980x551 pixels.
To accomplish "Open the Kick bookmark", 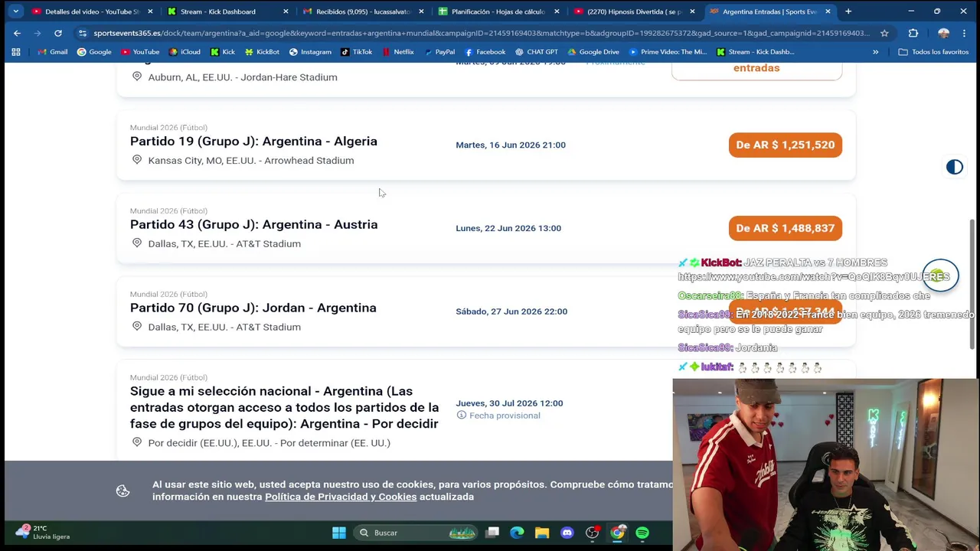I will click(222, 52).
